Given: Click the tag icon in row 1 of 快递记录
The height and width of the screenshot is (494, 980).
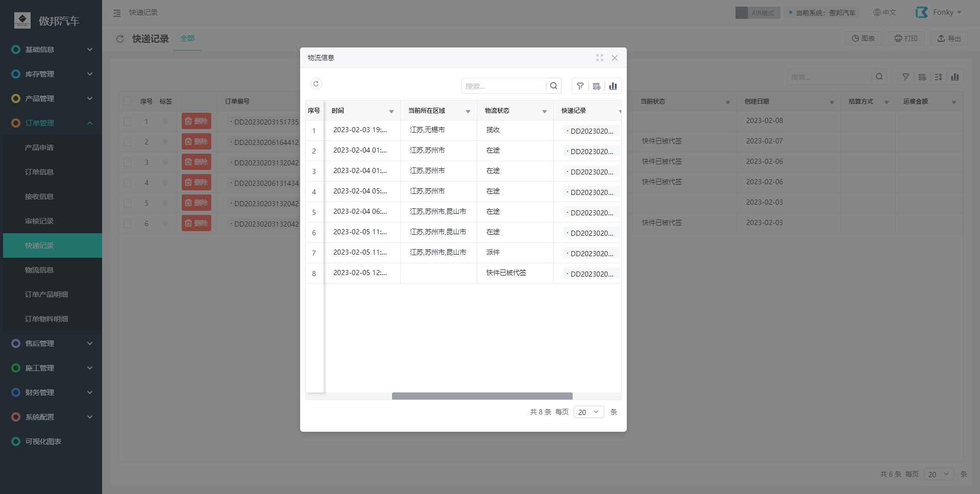Looking at the screenshot, I should [x=165, y=121].
